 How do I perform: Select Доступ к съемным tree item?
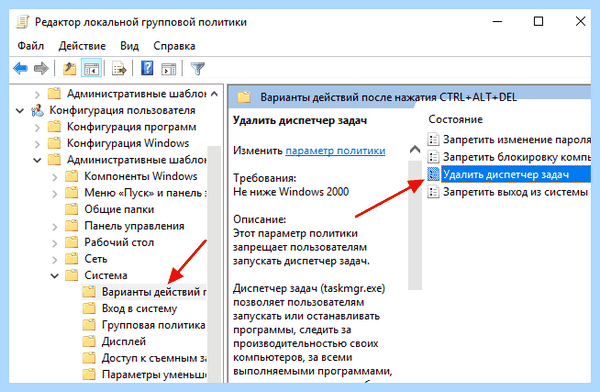154,358
